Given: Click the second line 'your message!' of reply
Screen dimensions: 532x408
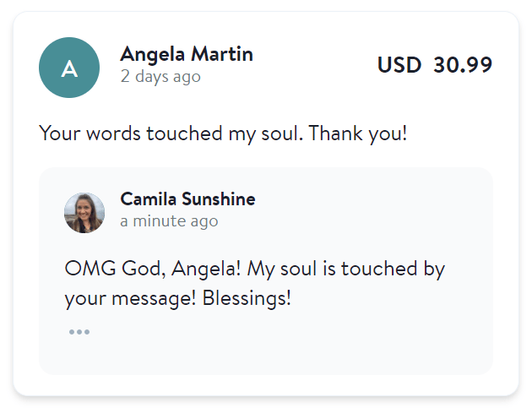Looking at the screenshot, I should [x=130, y=299].
